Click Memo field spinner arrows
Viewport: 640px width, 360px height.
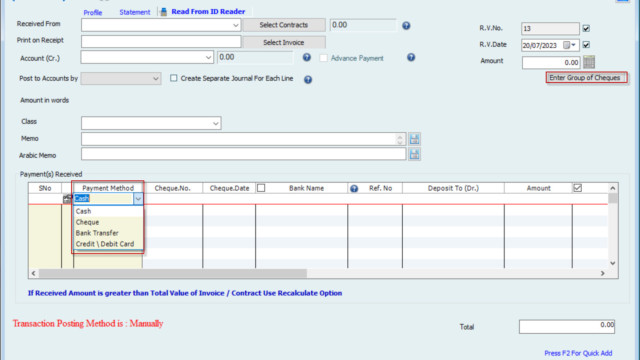[400, 139]
